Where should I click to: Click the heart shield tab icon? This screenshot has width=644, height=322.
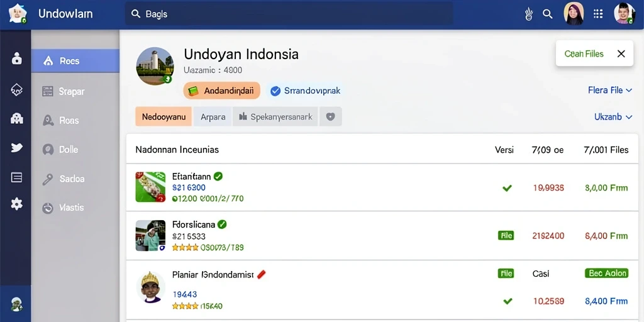[331, 116]
